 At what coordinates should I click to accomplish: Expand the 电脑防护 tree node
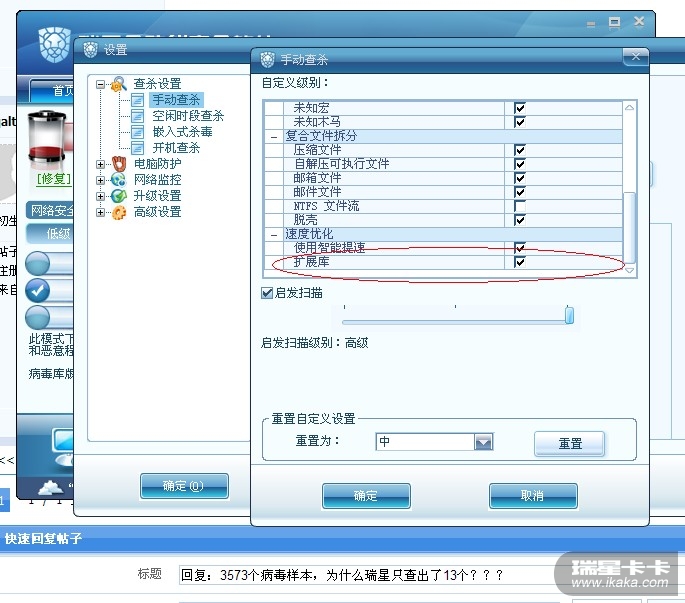click(x=100, y=164)
